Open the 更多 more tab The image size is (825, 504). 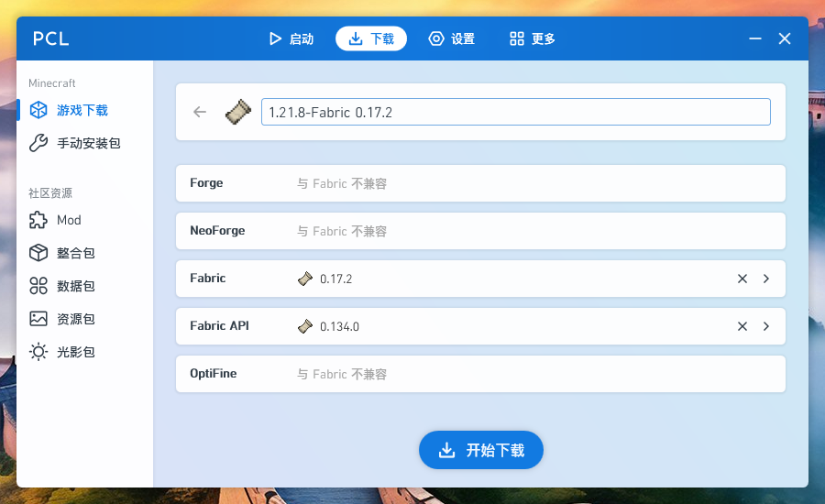pyautogui.click(x=533, y=38)
